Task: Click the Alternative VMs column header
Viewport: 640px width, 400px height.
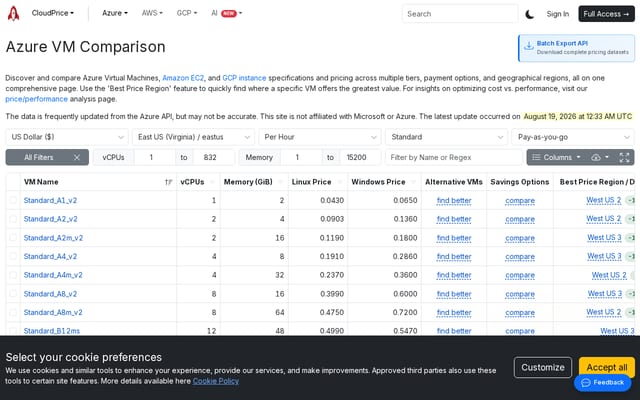Action: click(x=453, y=182)
